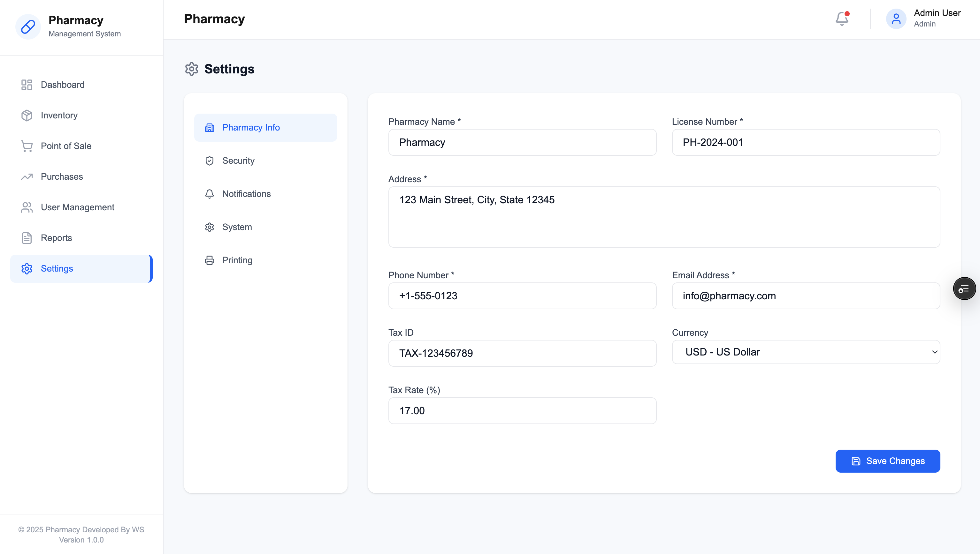980x554 pixels.
Task: Click the Email Address field
Action: coord(806,296)
